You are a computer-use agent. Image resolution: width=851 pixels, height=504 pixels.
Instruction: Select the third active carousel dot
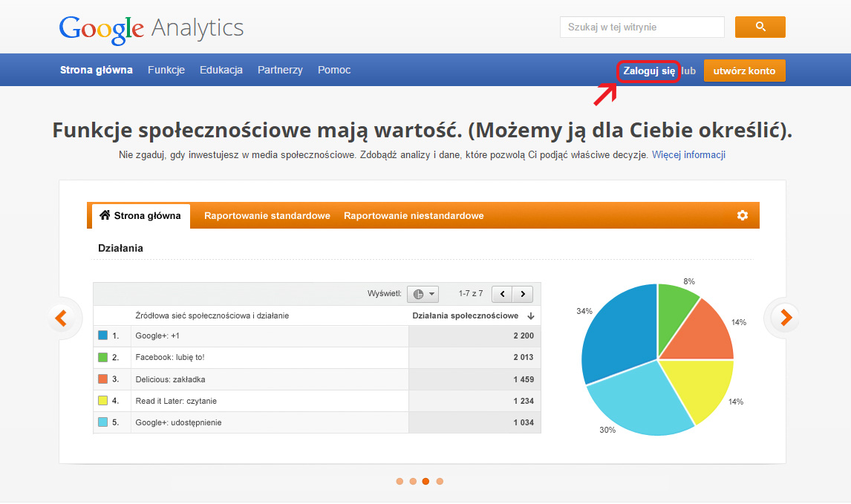[426, 481]
